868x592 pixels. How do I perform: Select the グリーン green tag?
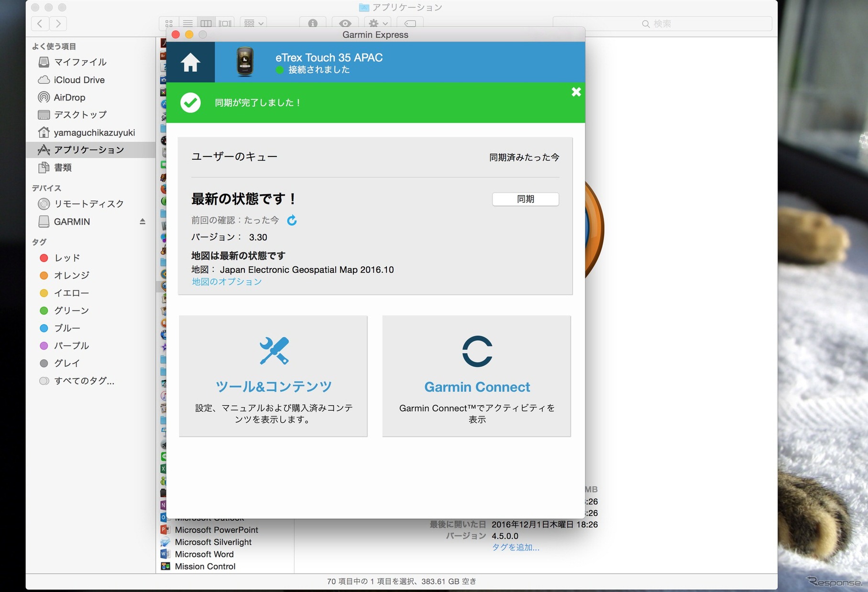pos(91,310)
